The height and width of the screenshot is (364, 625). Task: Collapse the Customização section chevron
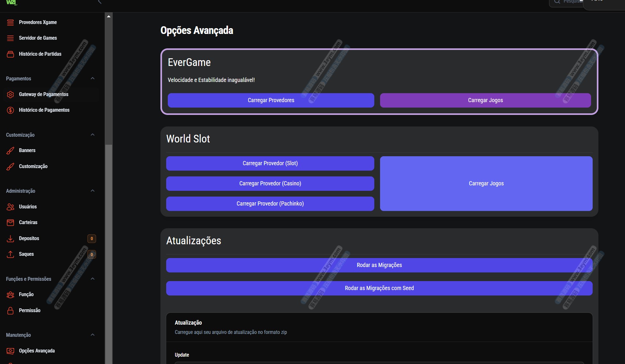pyautogui.click(x=93, y=135)
